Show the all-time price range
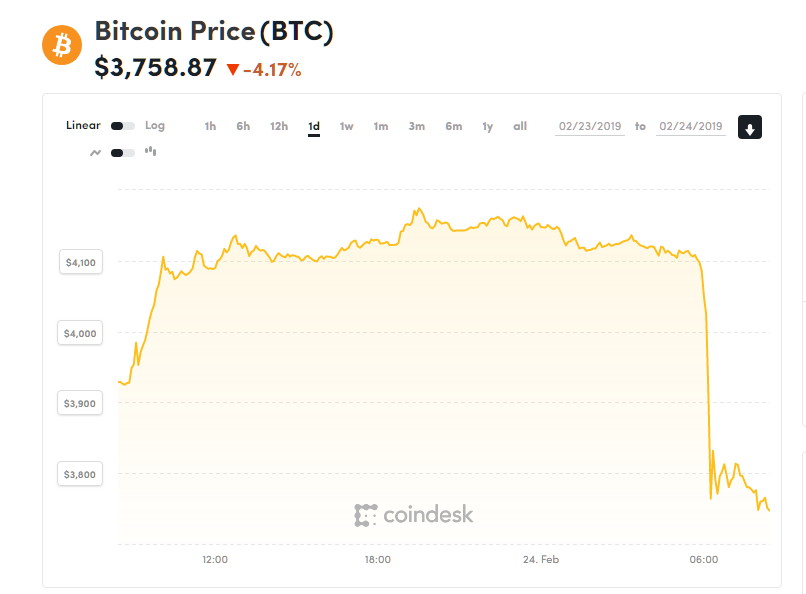 [x=520, y=126]
